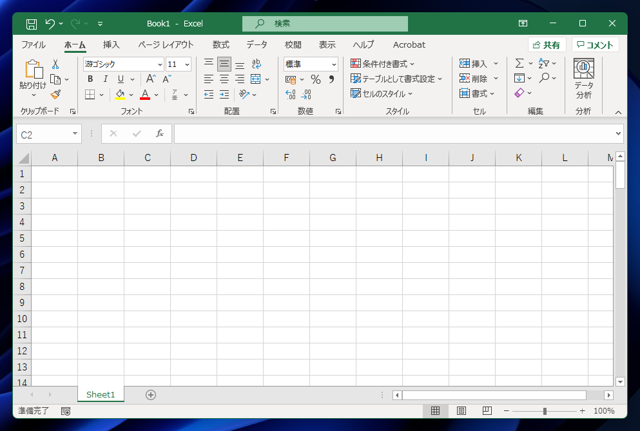
Task: Select column D header
Action: coord(193,158)
